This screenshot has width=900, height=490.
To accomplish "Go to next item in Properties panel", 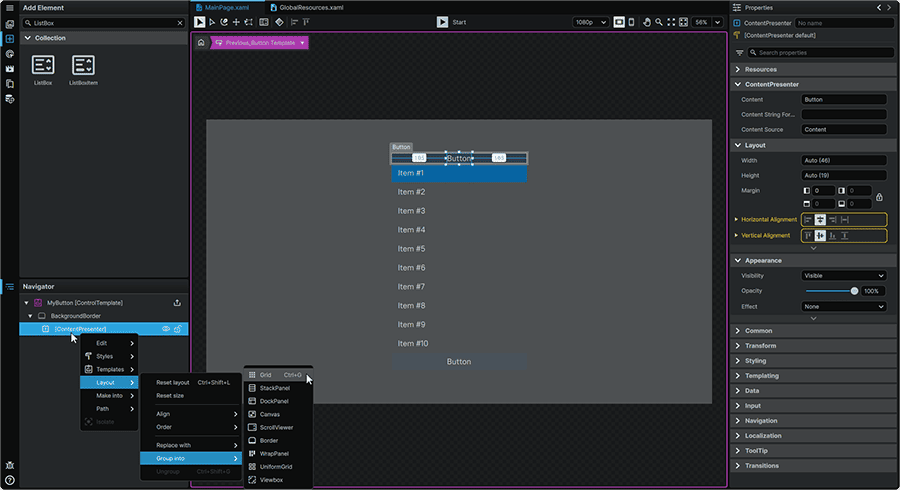I will 891,7.
